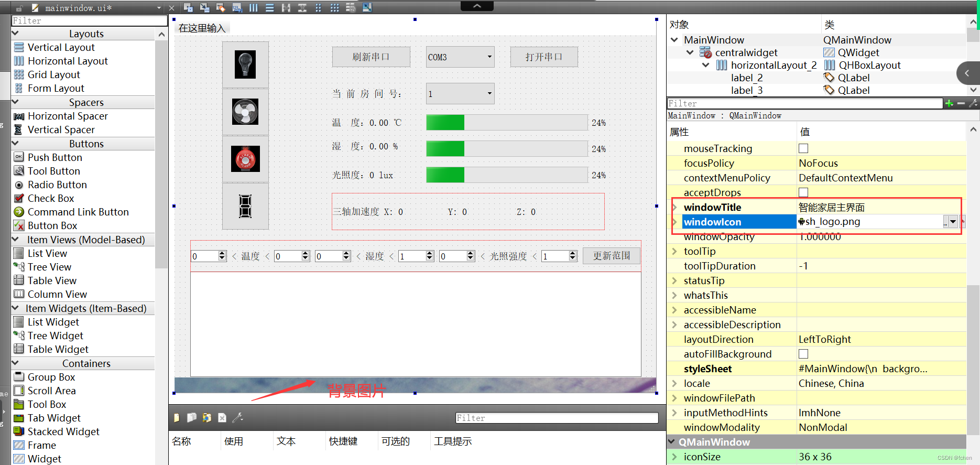The image size is (980, 465).
Task: Open the windowIcon value dropdown arrow
Action: [x=953, y=222]
